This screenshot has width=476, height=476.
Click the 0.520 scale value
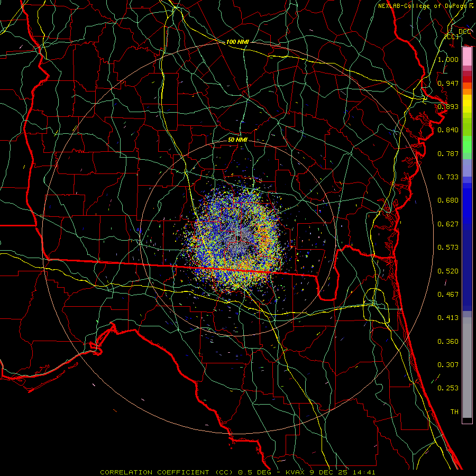[448, 271]
